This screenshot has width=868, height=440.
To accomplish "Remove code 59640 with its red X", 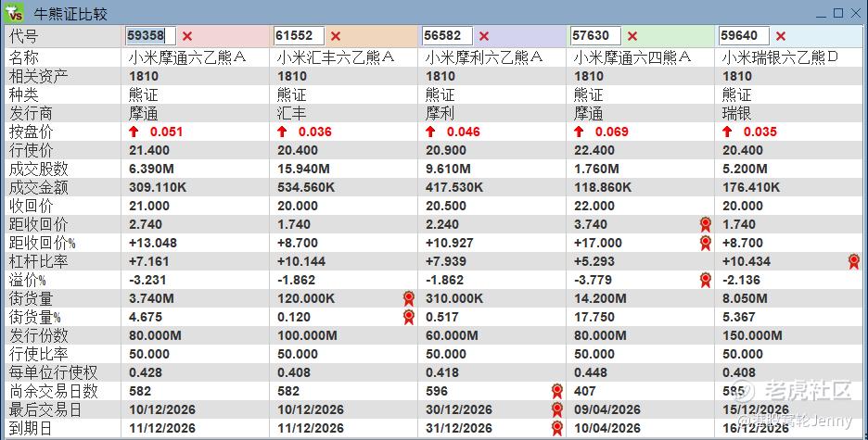I will click(x=781, y=36).
